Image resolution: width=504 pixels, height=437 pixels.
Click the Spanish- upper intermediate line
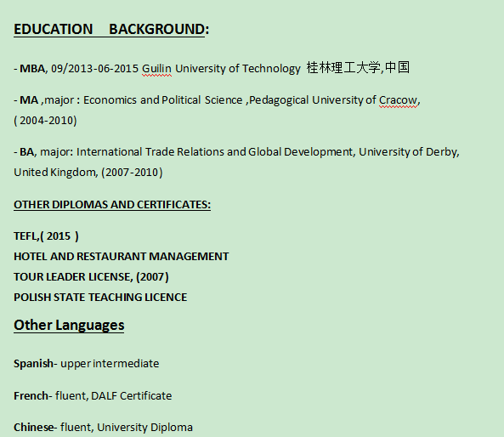(87, 364)
